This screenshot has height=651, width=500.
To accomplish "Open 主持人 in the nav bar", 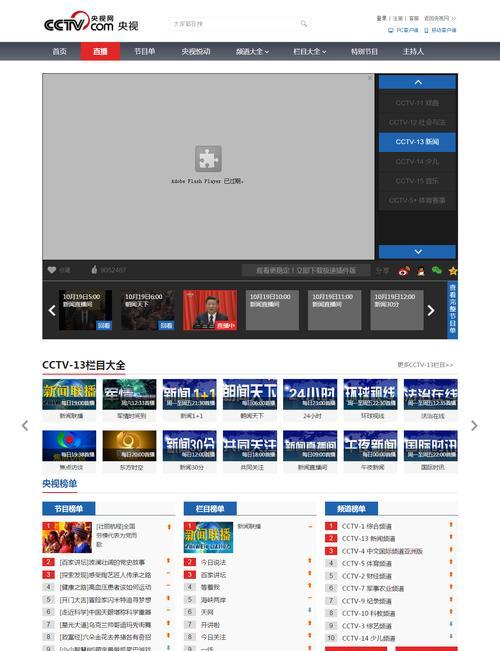I will (413, 51).
